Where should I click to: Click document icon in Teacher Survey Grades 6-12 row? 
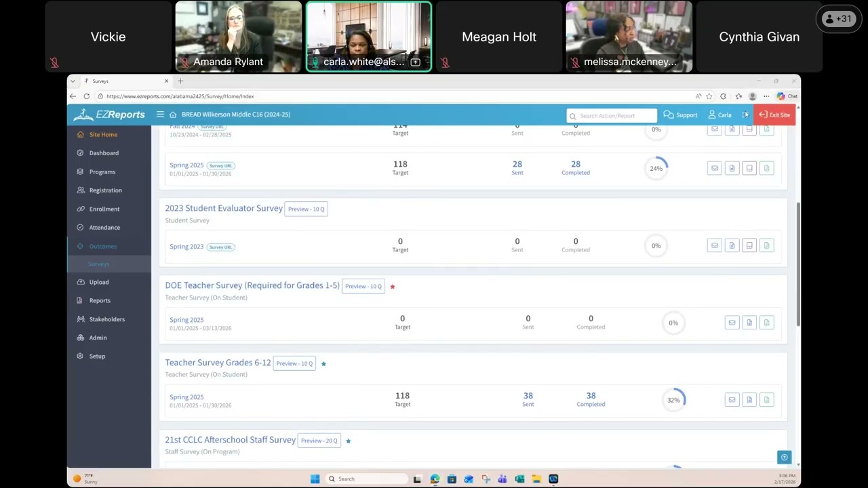(x=749, y=400)
